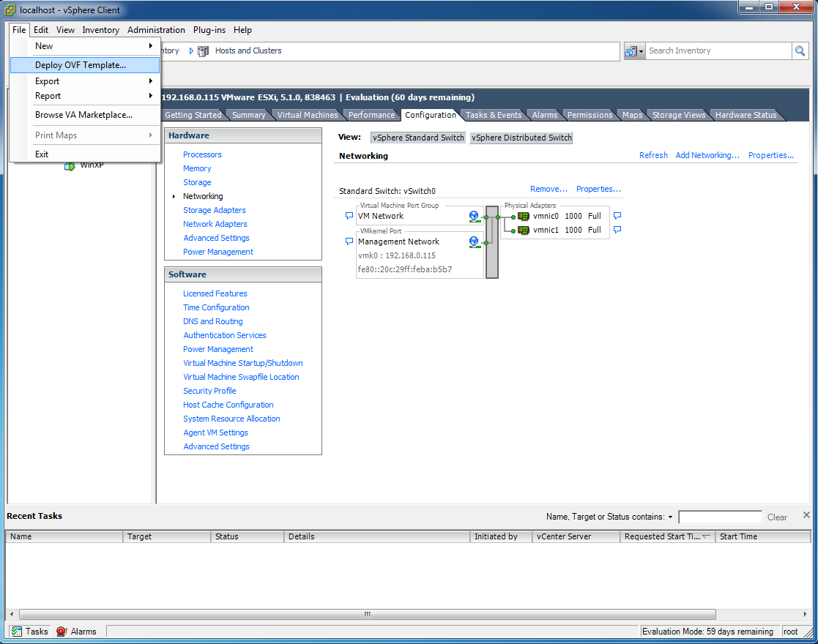This screenshot has height=644, width=818.
Task: Choose Exit from the File menu
Action: 84,154
